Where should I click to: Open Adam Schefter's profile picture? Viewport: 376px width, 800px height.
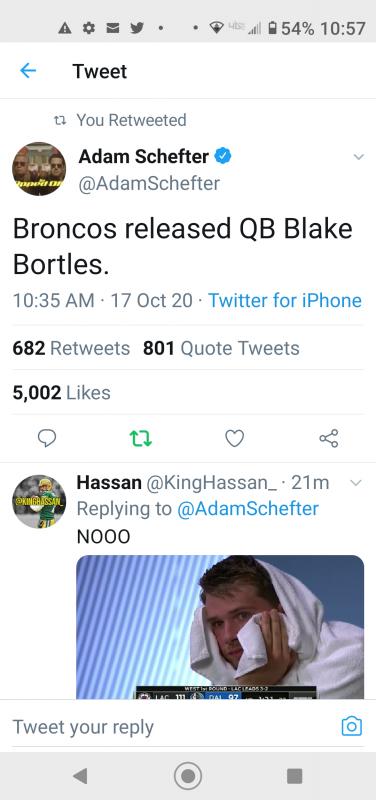coord(39,169)
